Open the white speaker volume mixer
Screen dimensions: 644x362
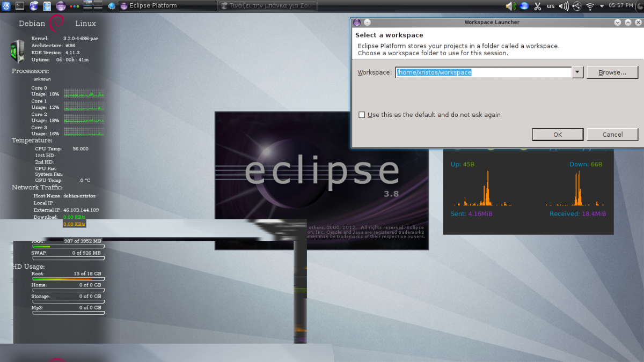coord(563,6)
